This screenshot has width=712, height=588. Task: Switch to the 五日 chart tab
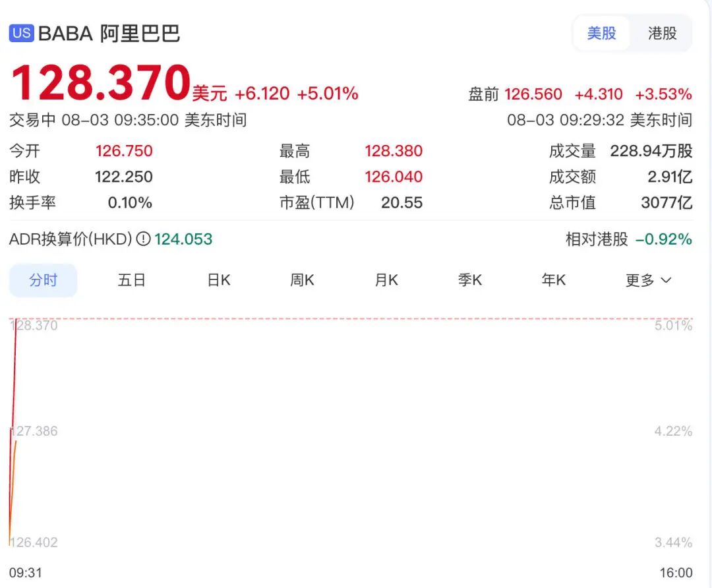click(132, 280)
